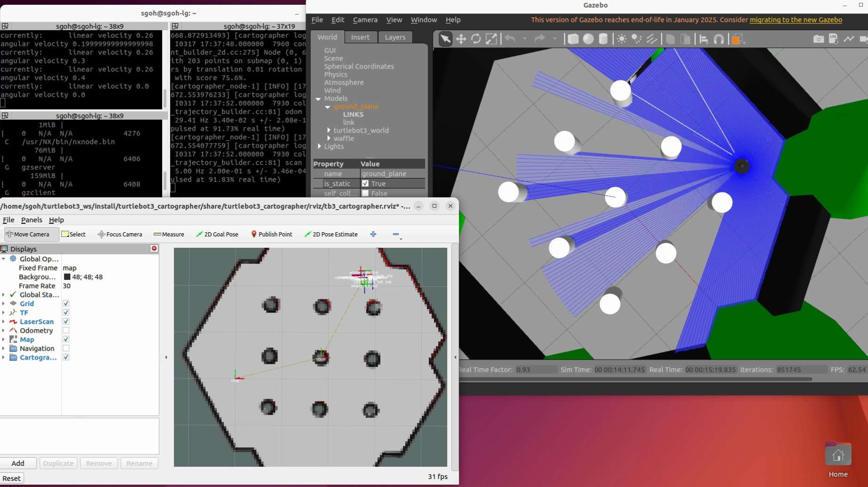The image size is (868, 487).
Task: Select the Publish Point tool in RViz
Action: tap(271, 234)
